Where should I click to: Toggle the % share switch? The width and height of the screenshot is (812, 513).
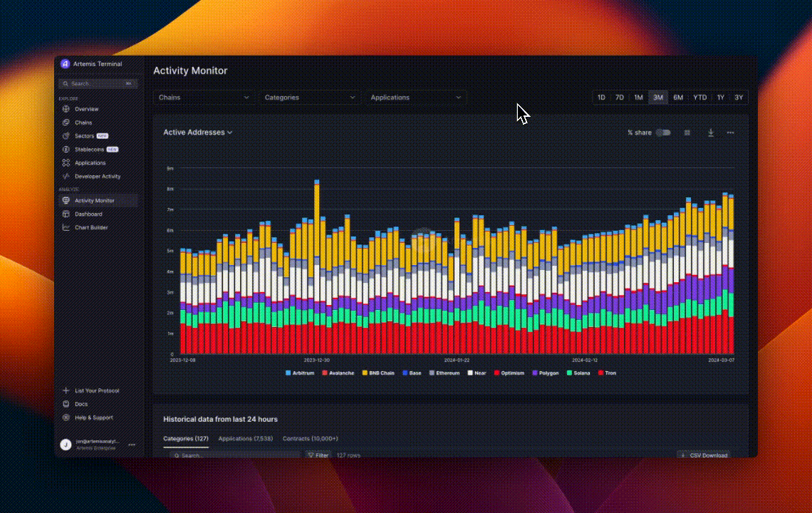coord(663,133)
